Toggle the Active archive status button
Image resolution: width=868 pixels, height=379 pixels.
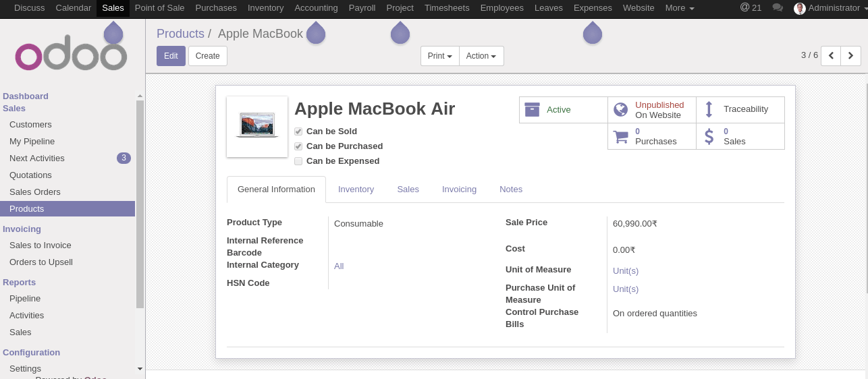click(x=563, y=110)
